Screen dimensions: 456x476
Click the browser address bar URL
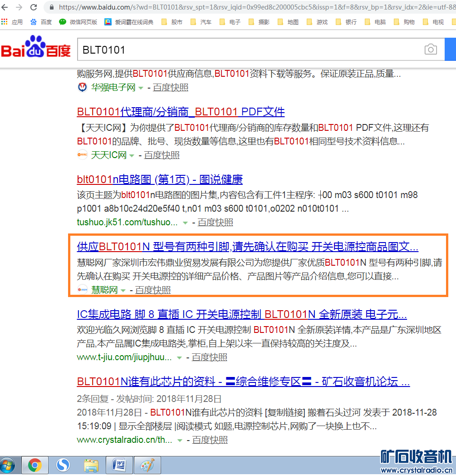coord(257,7)
